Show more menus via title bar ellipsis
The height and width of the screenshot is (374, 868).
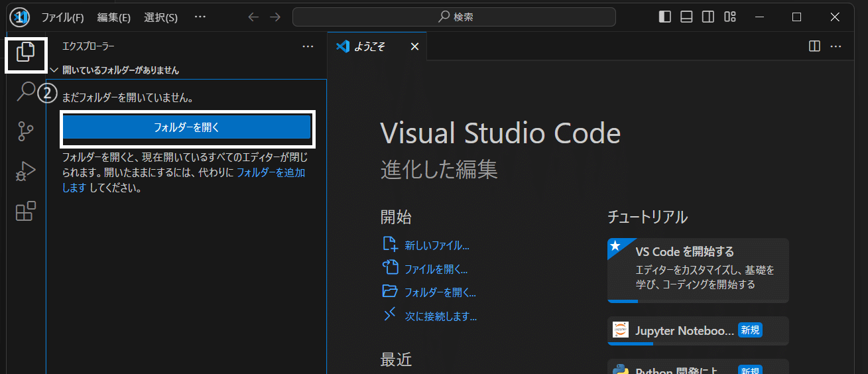coord(200,17)
